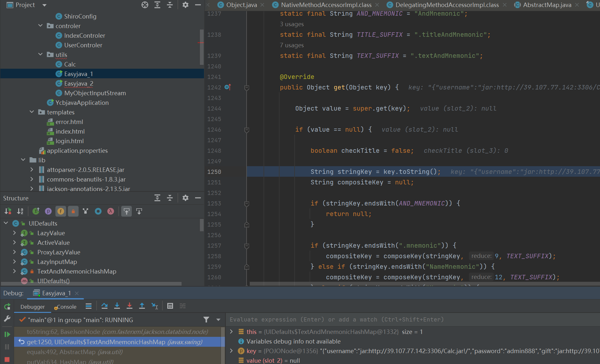Toggle show fields in Structure
Viewport: 600px width, 364px height.
pyautogui.click(x=61, y=211)
